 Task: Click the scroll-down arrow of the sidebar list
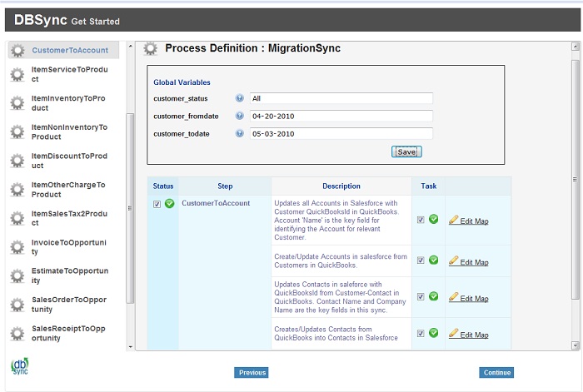[130, 345]
